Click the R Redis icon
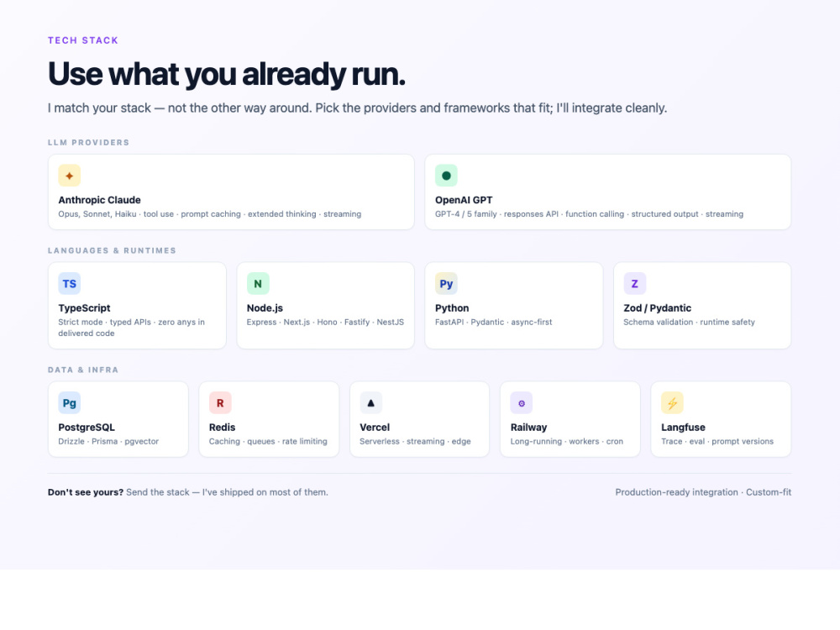840x630 pixels. (220, 403)
